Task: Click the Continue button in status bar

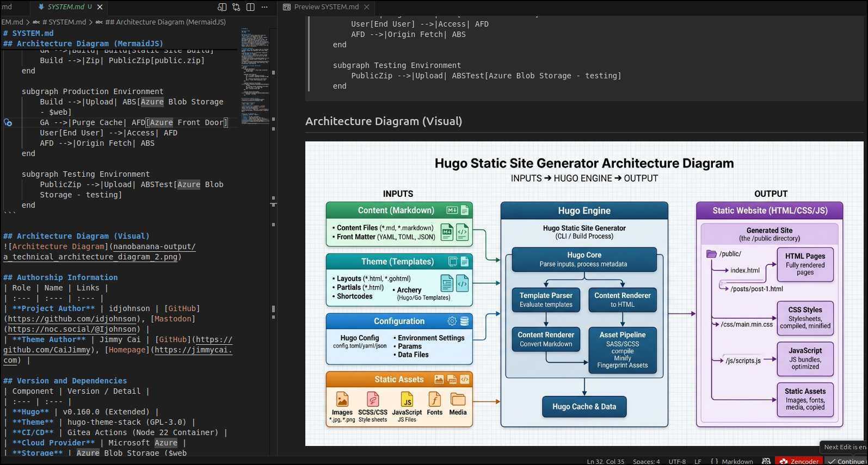Action: 847,461
